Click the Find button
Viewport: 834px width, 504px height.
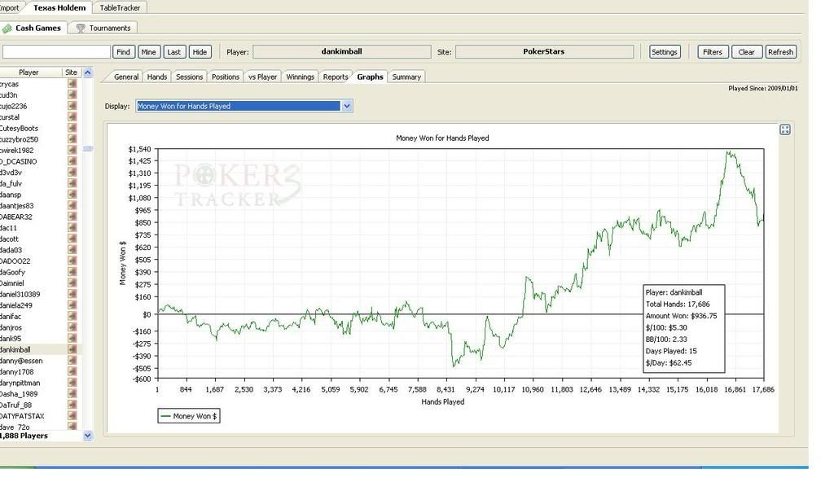click(124, 51)
